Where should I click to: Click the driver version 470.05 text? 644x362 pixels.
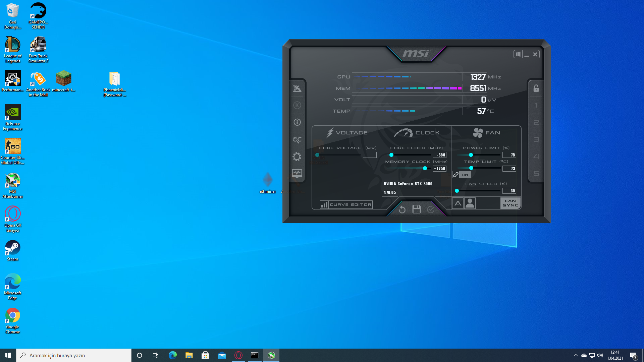click(x=390, y=192)
